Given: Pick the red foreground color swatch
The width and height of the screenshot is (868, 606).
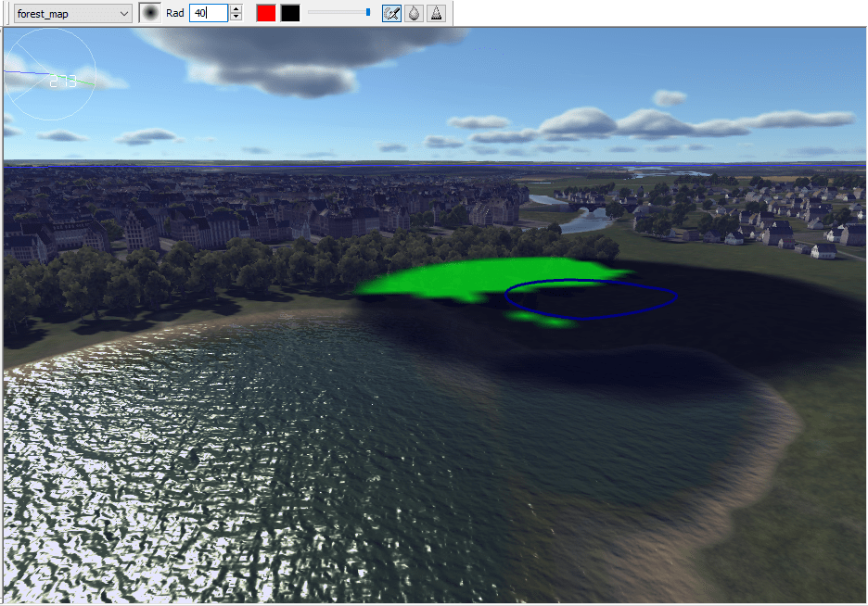Looking at the screenshot, I should click(x=266, y=13).
